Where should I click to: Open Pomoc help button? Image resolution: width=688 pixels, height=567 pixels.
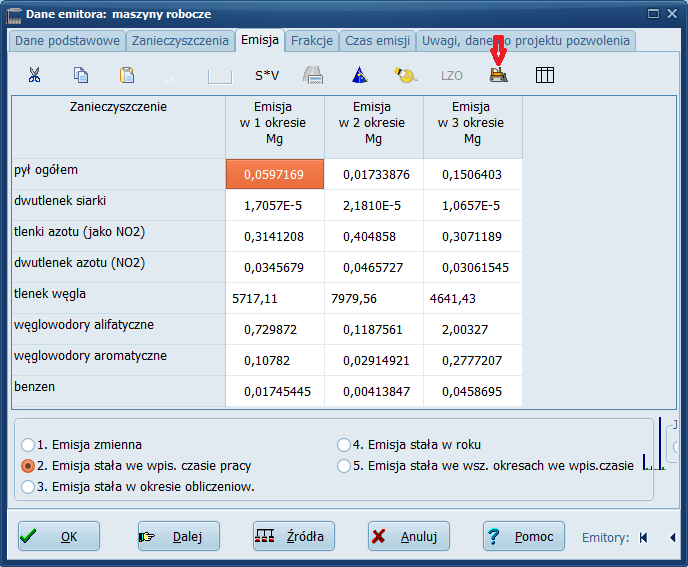tap(523, 536)
